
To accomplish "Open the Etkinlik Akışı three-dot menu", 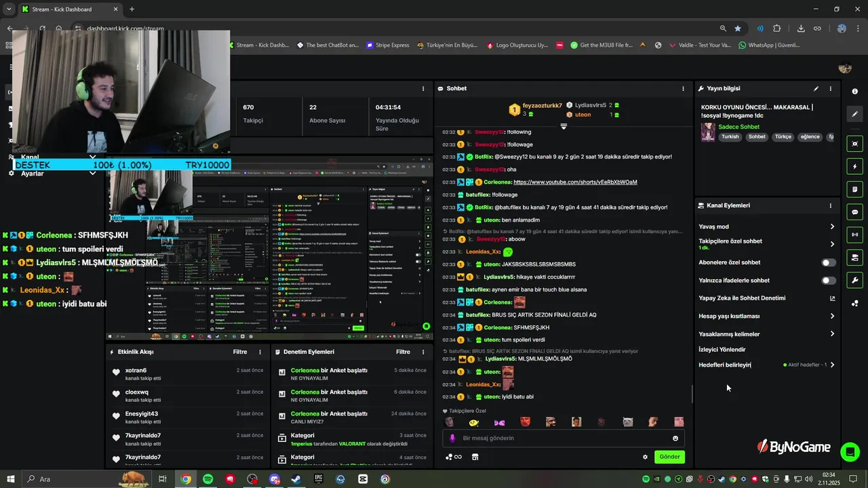I will [x=260, y=352].
